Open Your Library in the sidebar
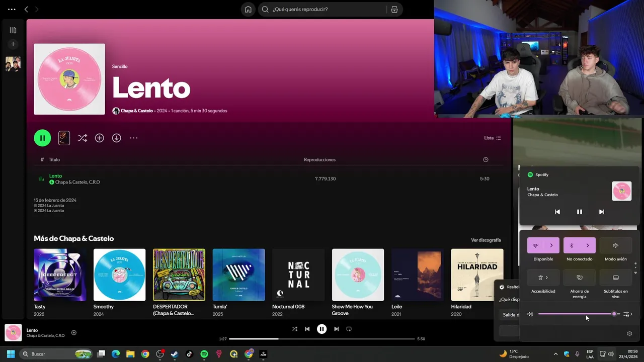644x362 pixels. [x=13, y=30]
